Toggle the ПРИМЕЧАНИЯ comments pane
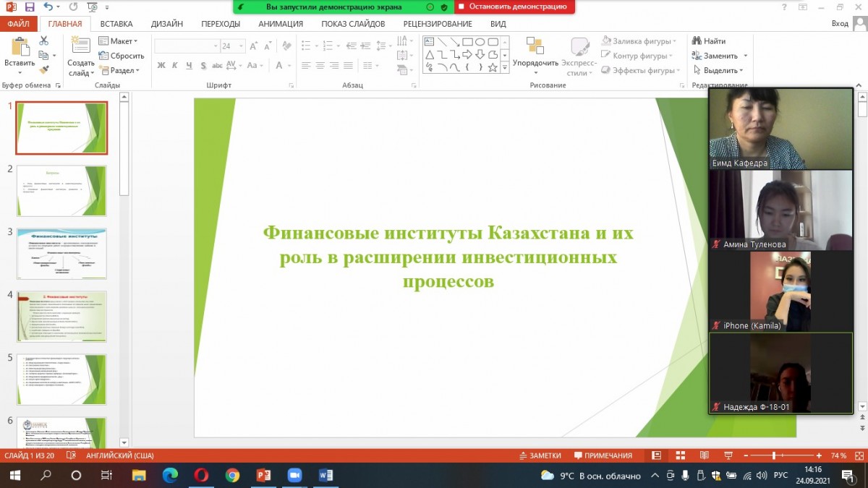The width and height of the screenshot is (868, 488). click(603, 455)
